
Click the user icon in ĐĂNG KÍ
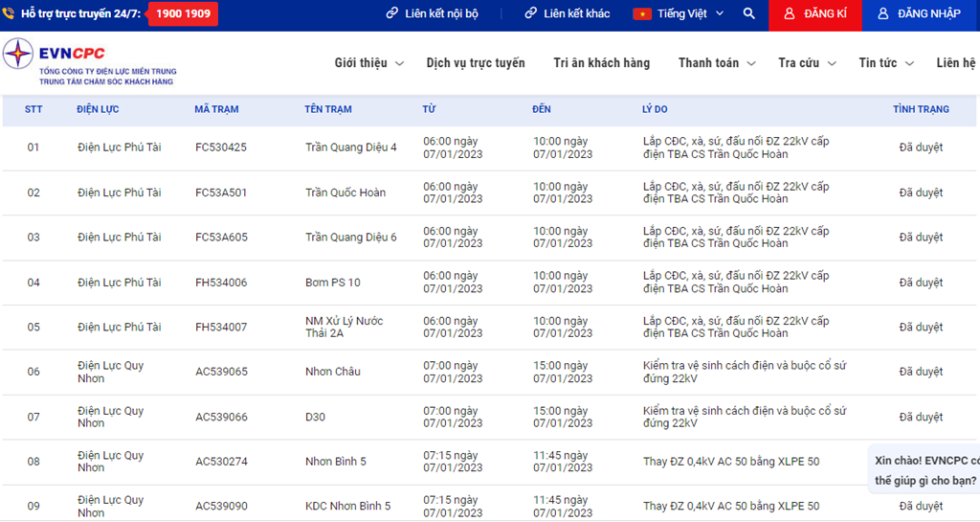tap(789, 14)
